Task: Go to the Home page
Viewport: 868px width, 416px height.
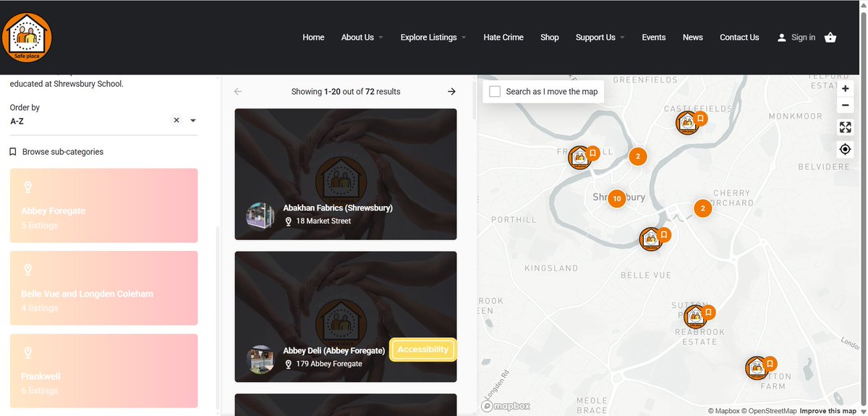Action: [313, 38]
